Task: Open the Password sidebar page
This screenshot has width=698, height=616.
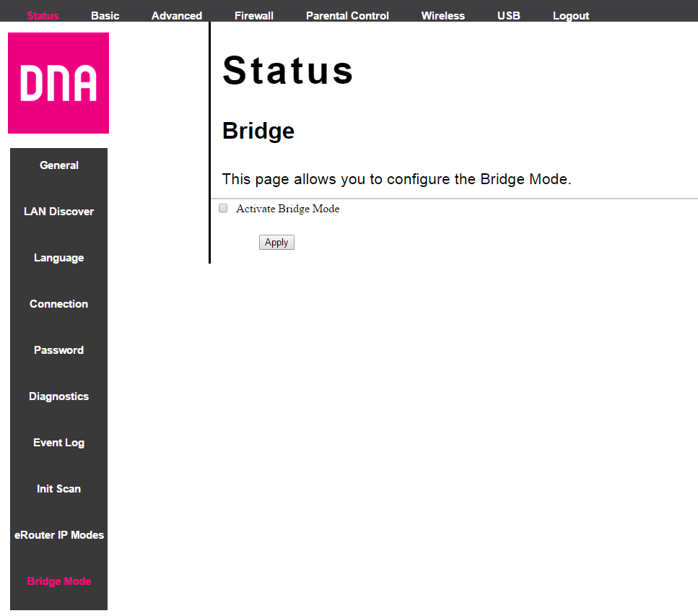Action: pyautogui.click(x=59, y=350)
